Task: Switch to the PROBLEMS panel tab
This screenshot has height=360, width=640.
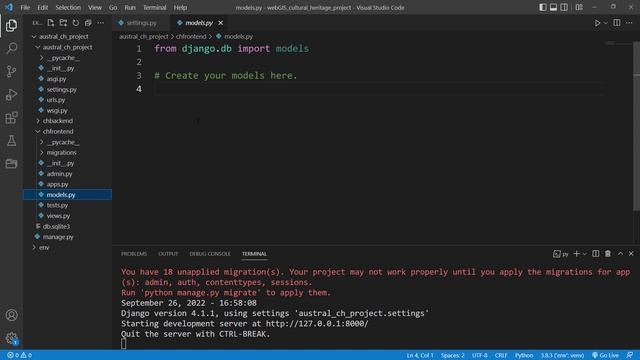Action: (x=134, y=254)
